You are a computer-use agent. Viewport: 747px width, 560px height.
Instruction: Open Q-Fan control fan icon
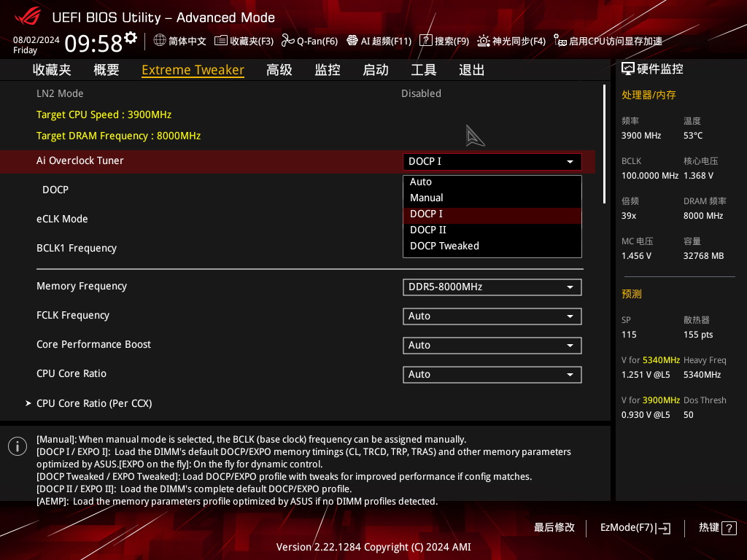pyautogui.click(x=287, y=41)
